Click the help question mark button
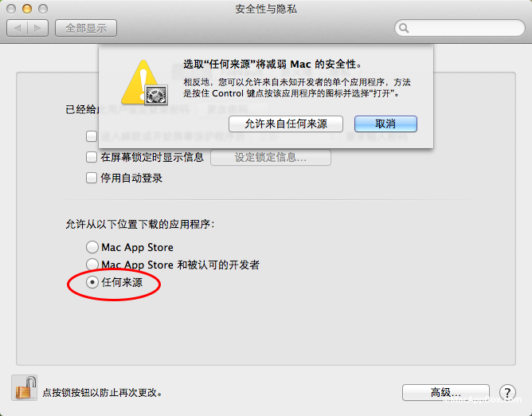Screen dimensions: 532x416 tap(507, 393)
